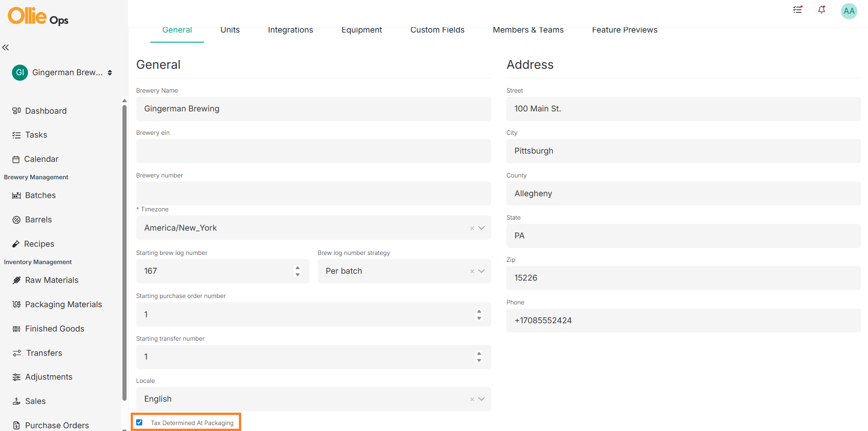Open the Custom Fields tab
Image resolution: width=868 pixels, height=431 pixels.
[x=437, y=30]
